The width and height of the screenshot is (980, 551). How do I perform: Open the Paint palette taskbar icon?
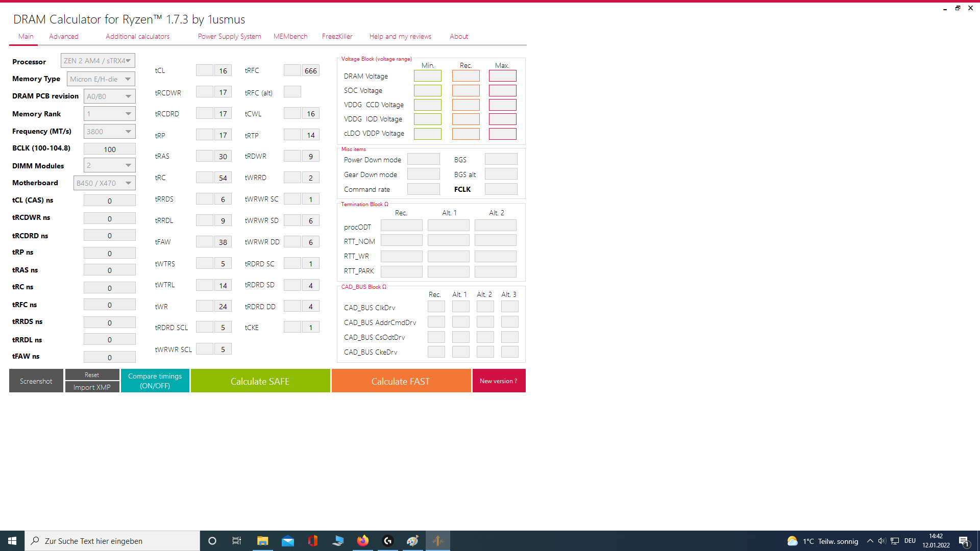(412, 541)
